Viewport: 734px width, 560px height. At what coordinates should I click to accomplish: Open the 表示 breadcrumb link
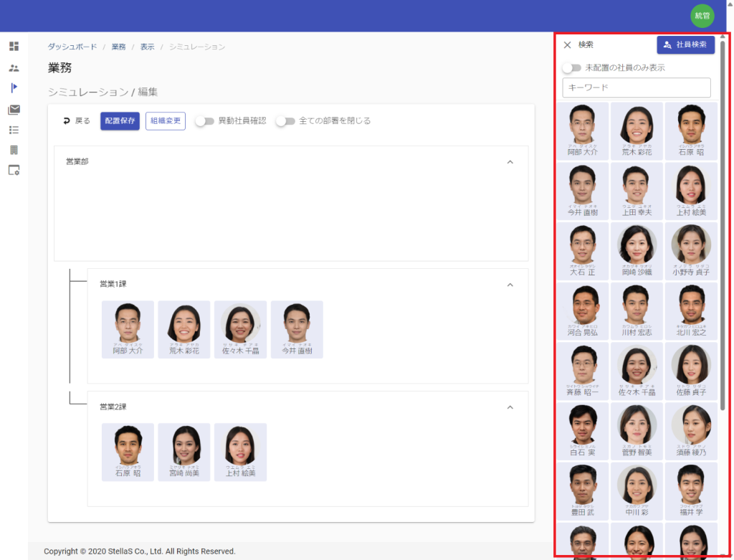(147, 47)
